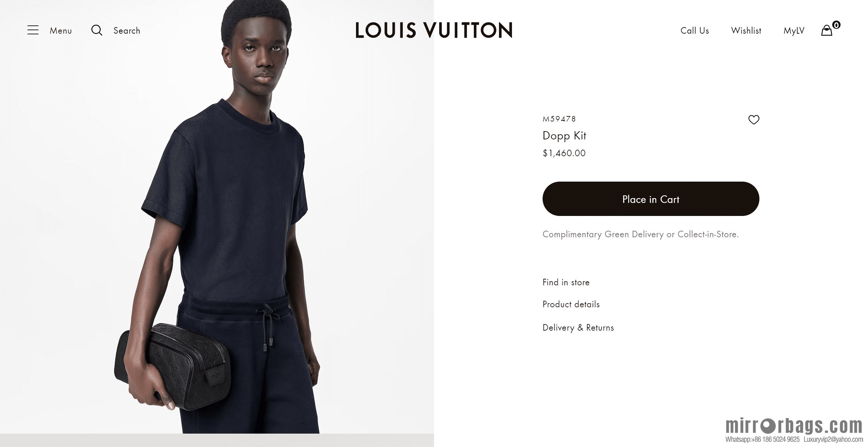Open the shopping bag cart icon
This screenshot has height=447, width=868.
click(x=826, y=31)
